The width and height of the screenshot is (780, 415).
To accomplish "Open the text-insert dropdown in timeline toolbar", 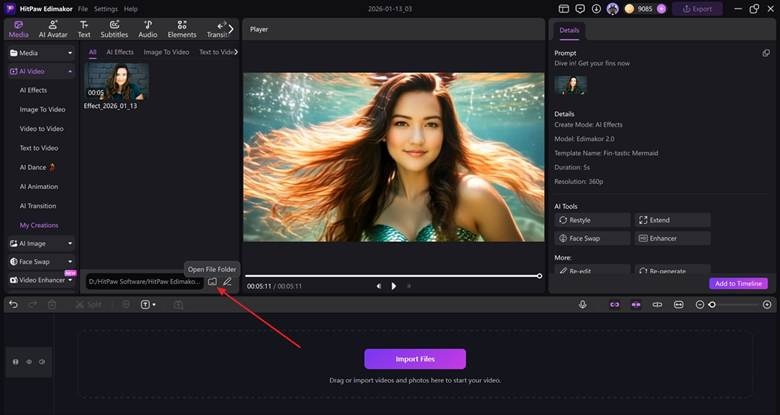I will pos(148,305).
